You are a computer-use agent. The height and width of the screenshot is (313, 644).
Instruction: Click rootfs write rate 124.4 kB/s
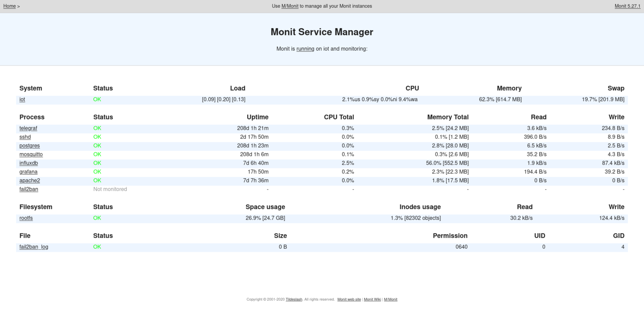pos(612,218)
